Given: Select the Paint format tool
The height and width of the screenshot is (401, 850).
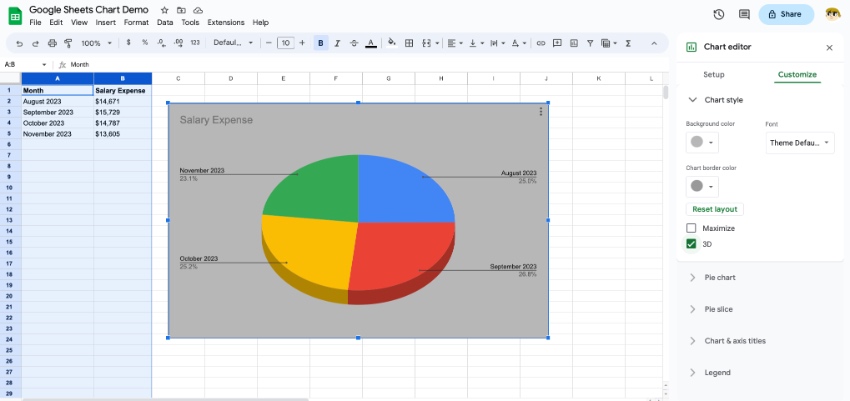Looking at the screenshot, I should [68, 43].
